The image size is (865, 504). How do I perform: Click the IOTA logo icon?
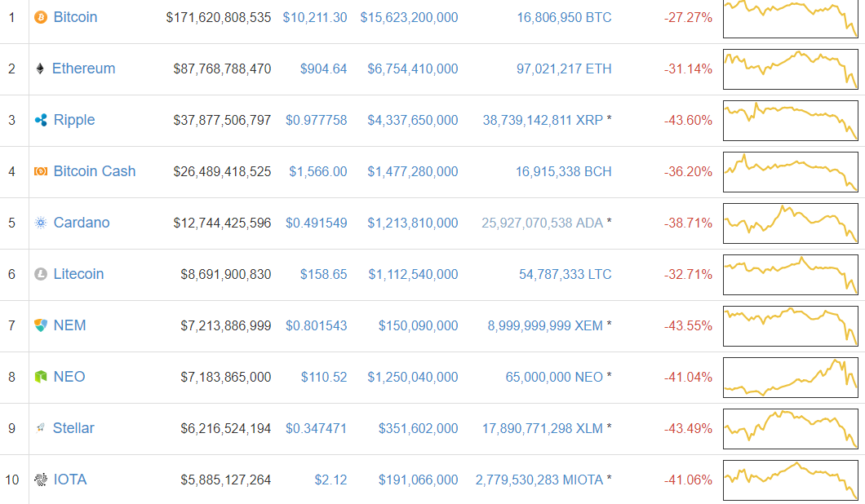pyautogui.click(x=41, y=480)
